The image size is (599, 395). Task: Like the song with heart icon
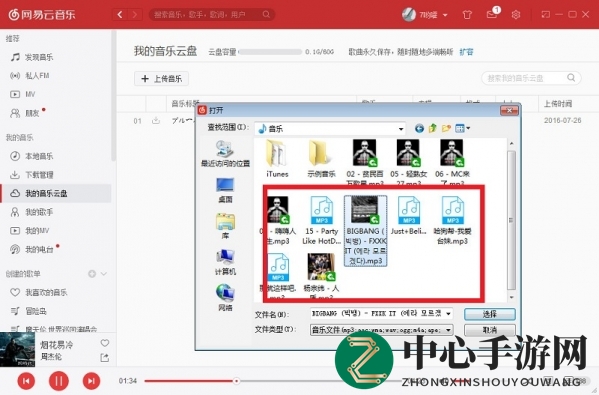click(x=105, y=343)
